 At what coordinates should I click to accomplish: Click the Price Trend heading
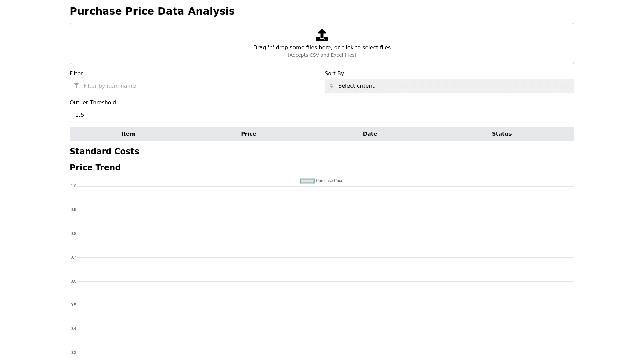[95, 168]
